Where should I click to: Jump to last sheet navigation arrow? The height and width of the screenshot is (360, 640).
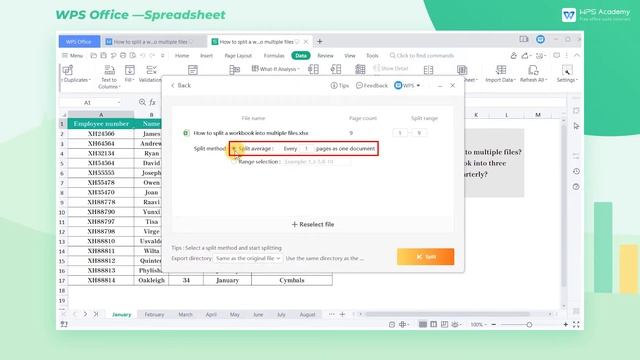(x=96, y=314)
